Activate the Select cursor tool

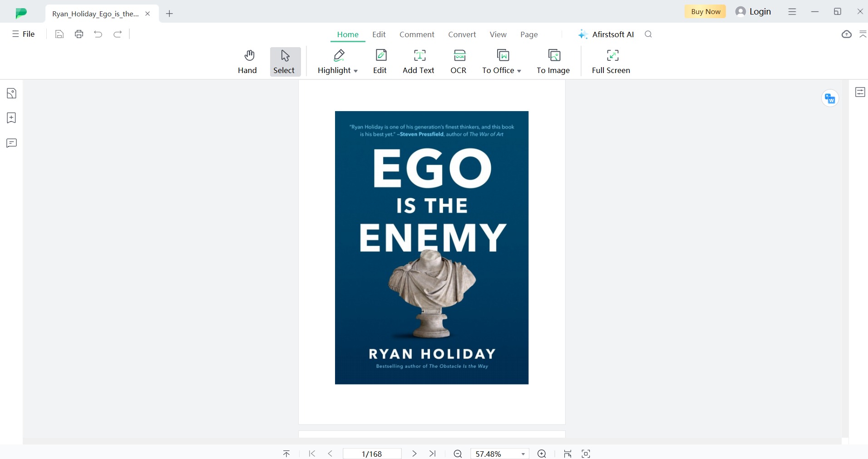[285, 62]
